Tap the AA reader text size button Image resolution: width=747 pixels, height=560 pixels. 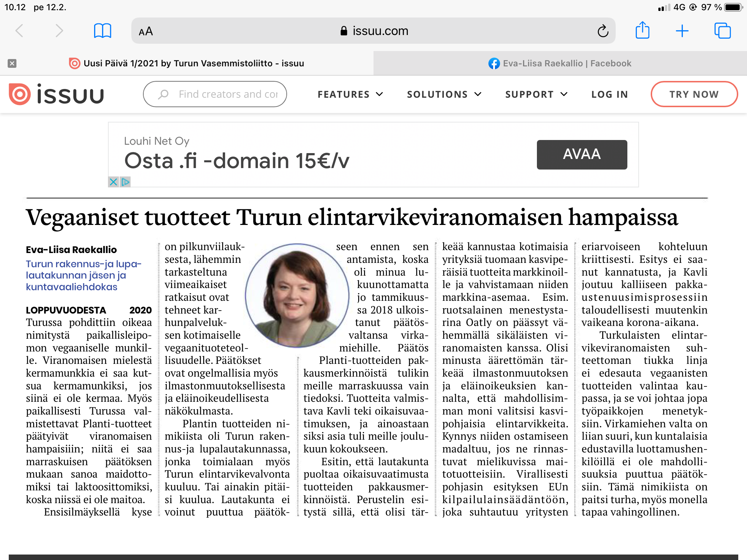[146, 31]
